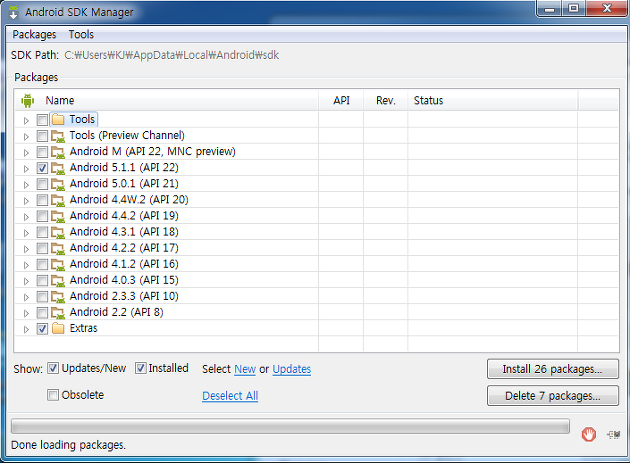Click the SDK Path value text
This screenshot has width=630, height=463.
coord(172,55)
